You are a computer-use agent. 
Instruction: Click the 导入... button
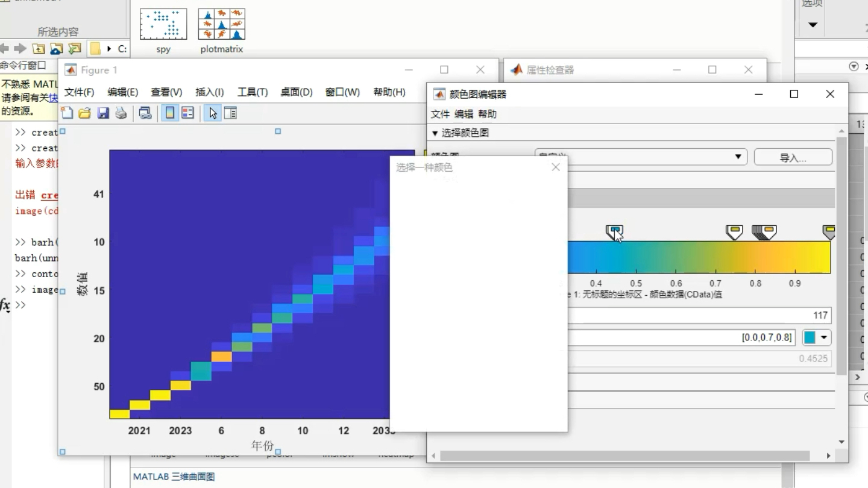793,157
